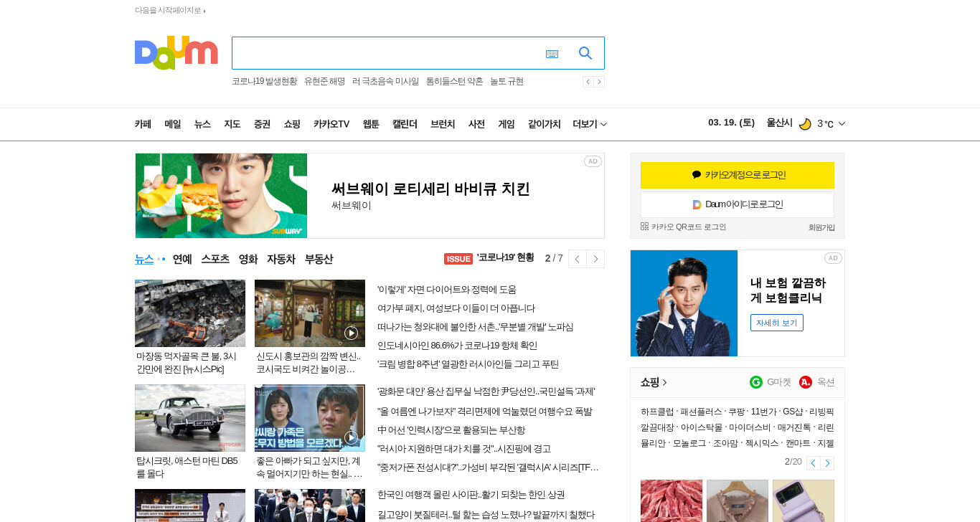Open the purple phone case shopping thumbnail
This screenshot has width=980, height=522.
pyautogui.click(x=804, y=500)
